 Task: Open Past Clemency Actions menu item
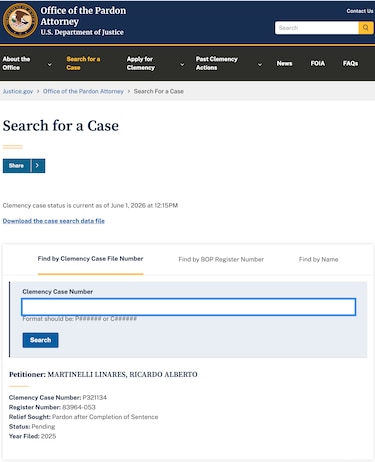tap(217, 63)
